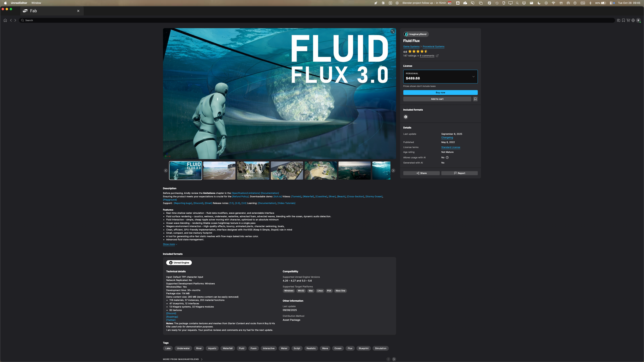Open the itch.io demo link

point(278,197)
